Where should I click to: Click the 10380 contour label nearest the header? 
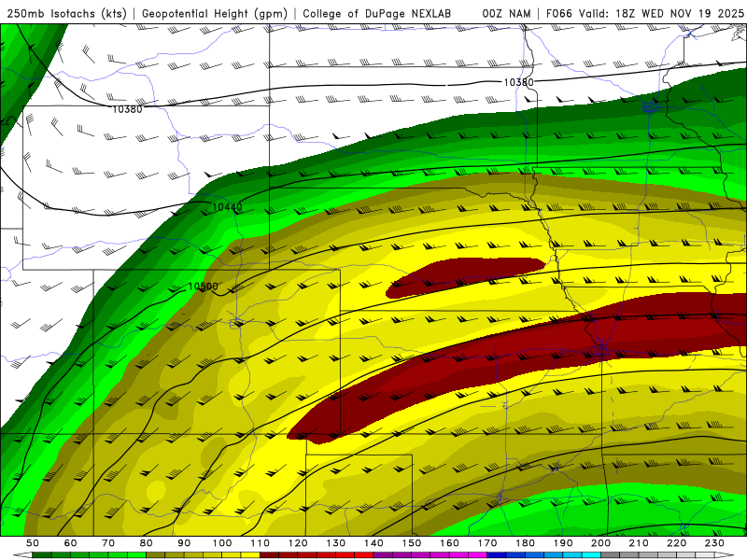pos(519,82)
